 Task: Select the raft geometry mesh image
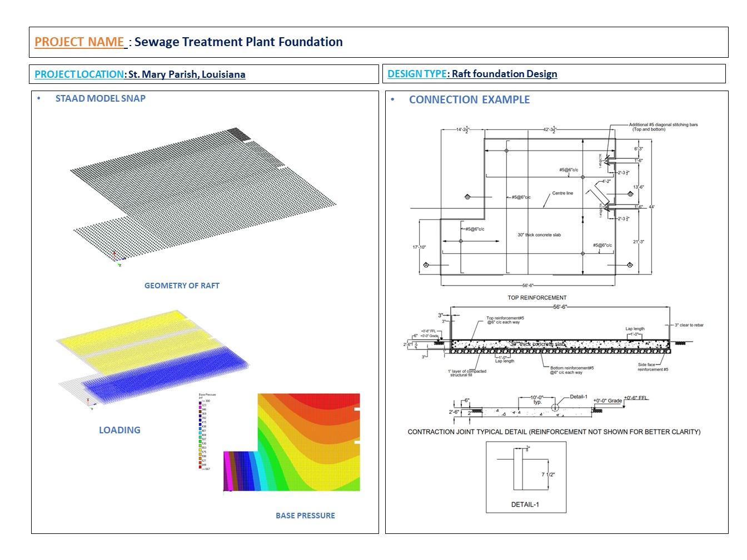point(203,194)
